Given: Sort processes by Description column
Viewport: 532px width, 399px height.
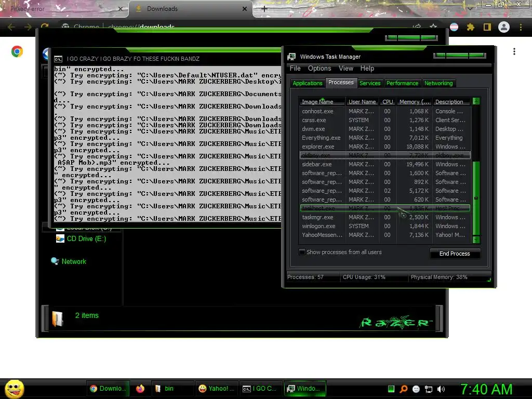Looking at the screenshot, I should (451, 102).
